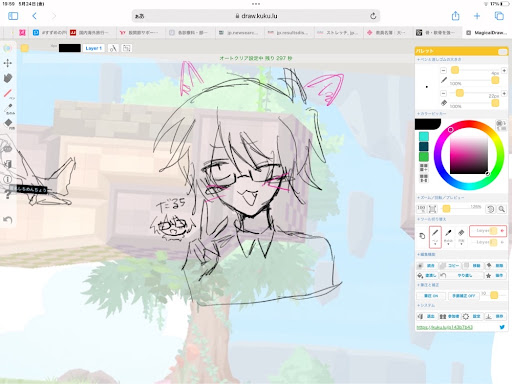
Task: Open the ぁあ page settings button
Action: (140, 16)
